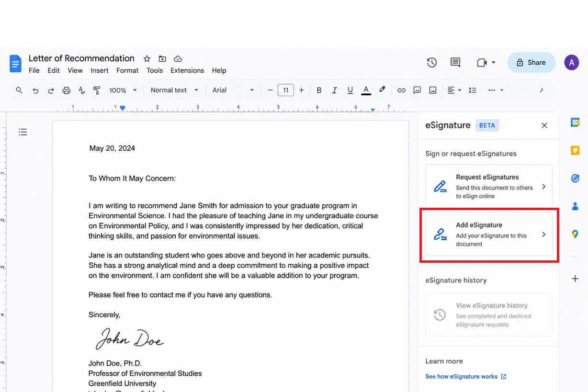Open View eSignature history

pos(489,314)
